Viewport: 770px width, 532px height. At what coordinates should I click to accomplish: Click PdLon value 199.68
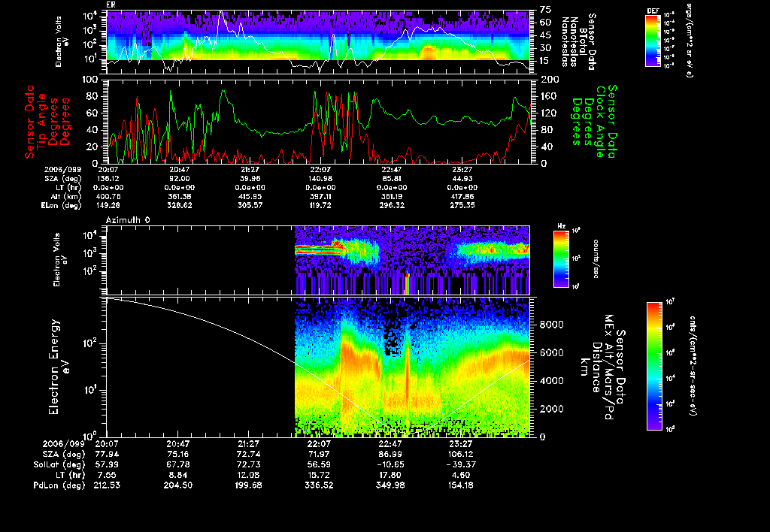[x=248, y=485]
